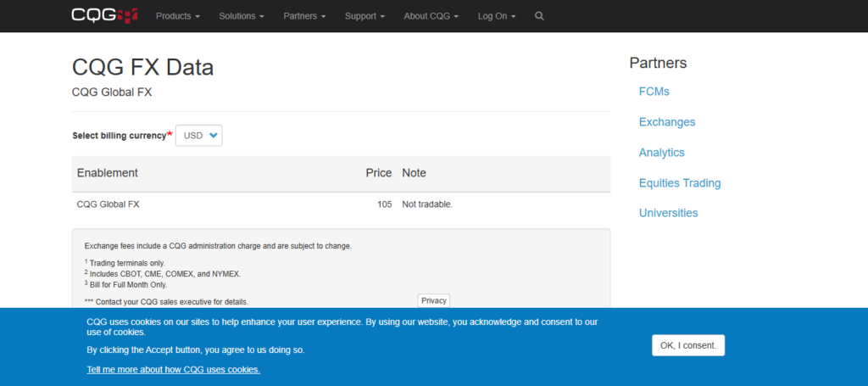
Task: Expand the Products menu
Action: point(178,16)
